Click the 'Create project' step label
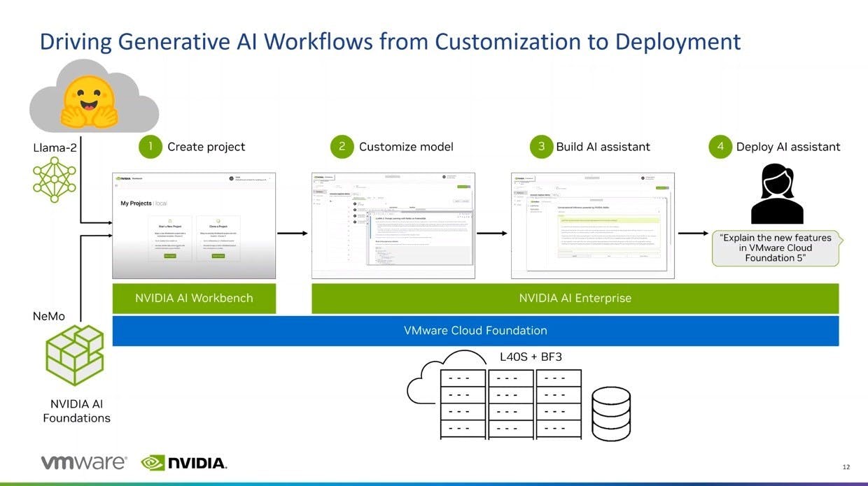 tap(206, 147)
